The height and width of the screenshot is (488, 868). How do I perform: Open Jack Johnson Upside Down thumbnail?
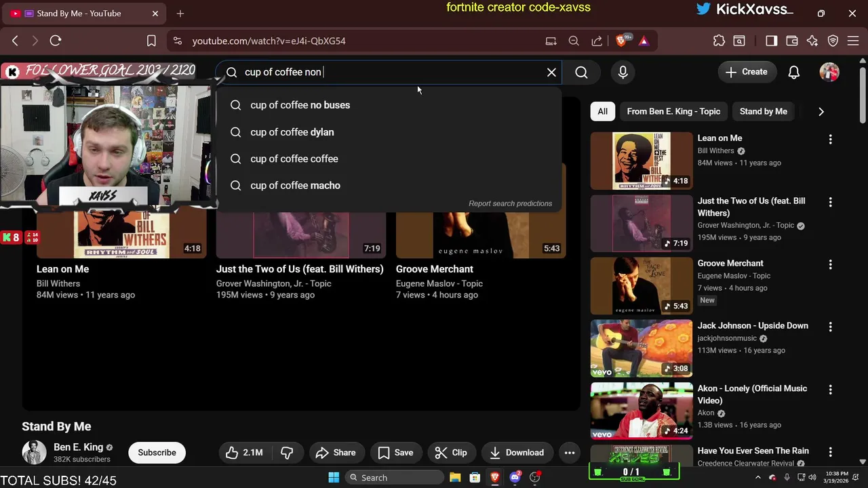pyautogui.click(x=642, y=348)
